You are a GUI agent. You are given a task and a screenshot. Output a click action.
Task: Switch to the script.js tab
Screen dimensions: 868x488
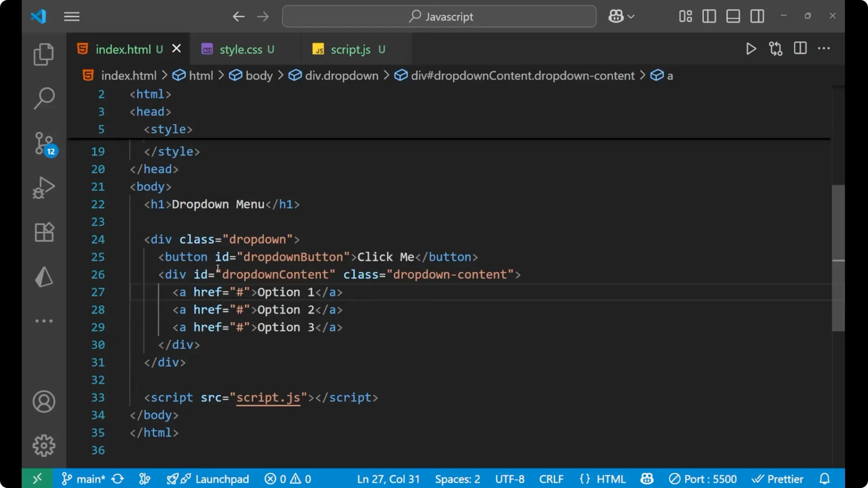[x=350, y=49]
